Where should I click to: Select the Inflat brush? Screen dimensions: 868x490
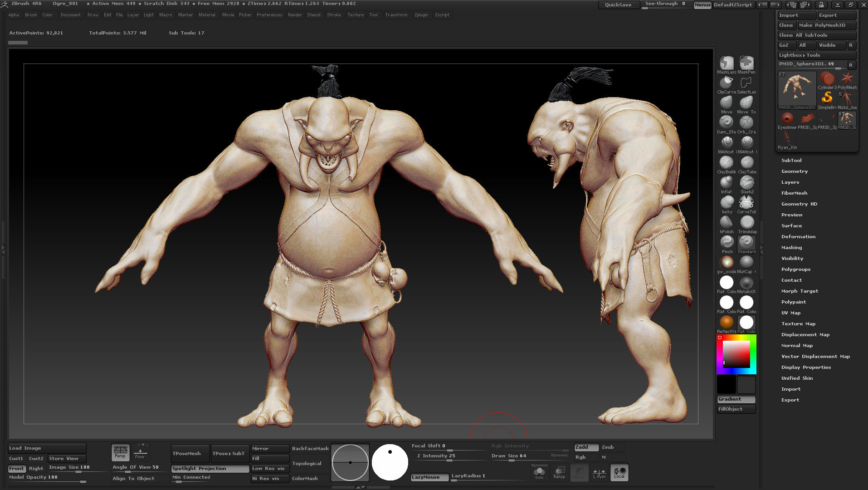pyautogui.click(x=726, y=182)
